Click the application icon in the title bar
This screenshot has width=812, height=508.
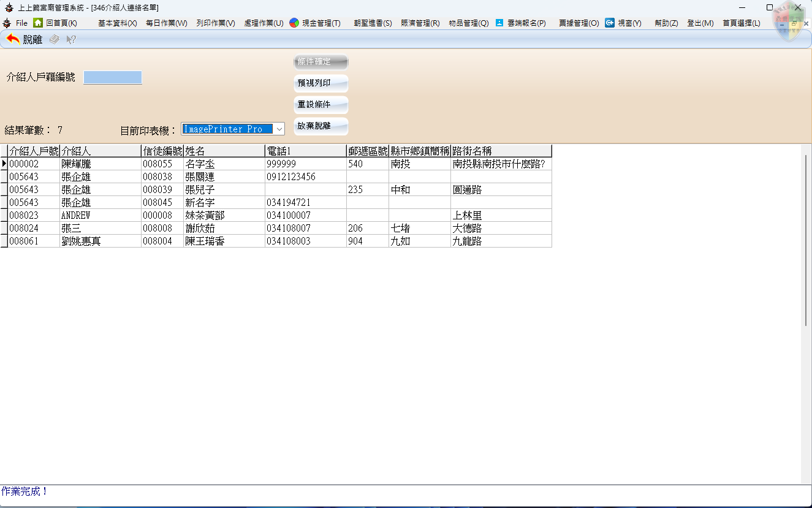point(9,7)
